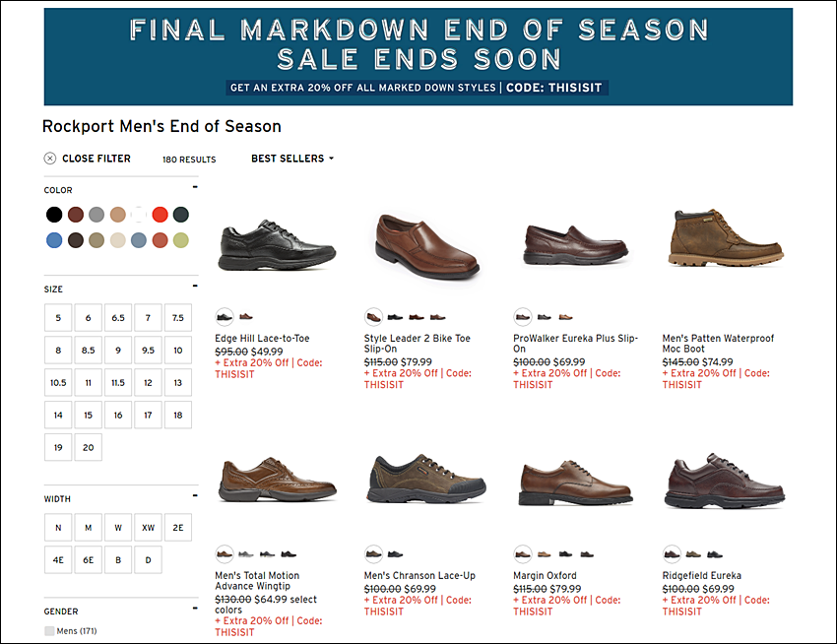The height and width of the screenshot is (644, 837).
Task: Pick the black variant under Men's Chranson Lace-Up
Action: (395, 554)
